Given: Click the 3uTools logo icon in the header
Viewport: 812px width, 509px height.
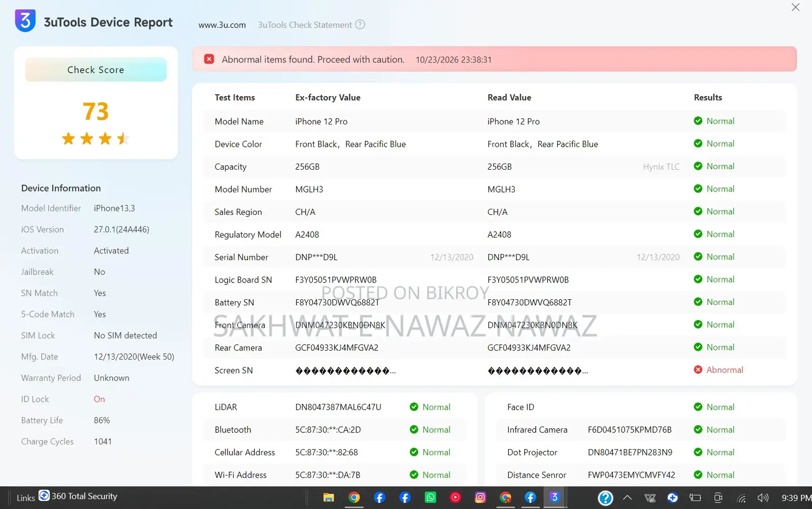Looking at the screenshot, I should (x=25, y=21).
